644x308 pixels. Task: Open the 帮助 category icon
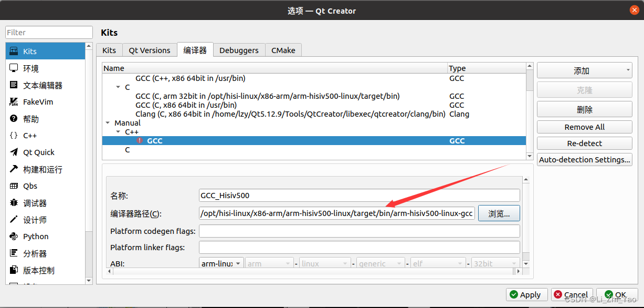pyautogui.click(x=14, y=118)
